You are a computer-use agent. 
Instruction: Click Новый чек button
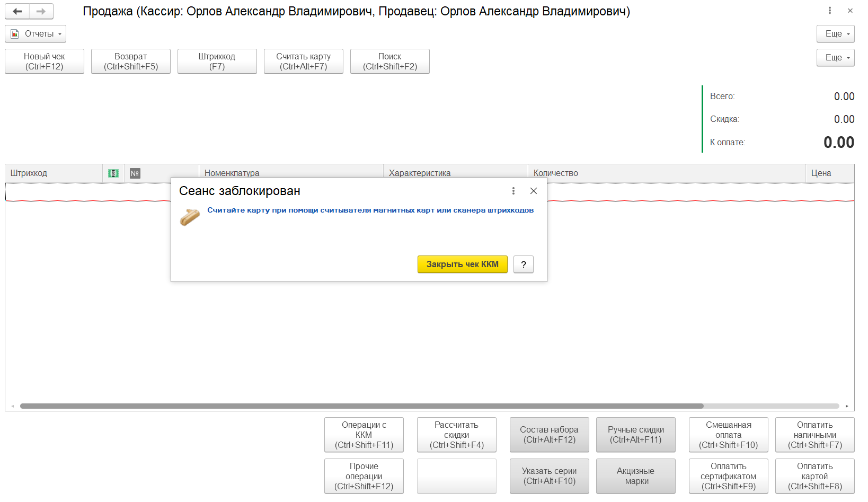(x=45, y=61)
